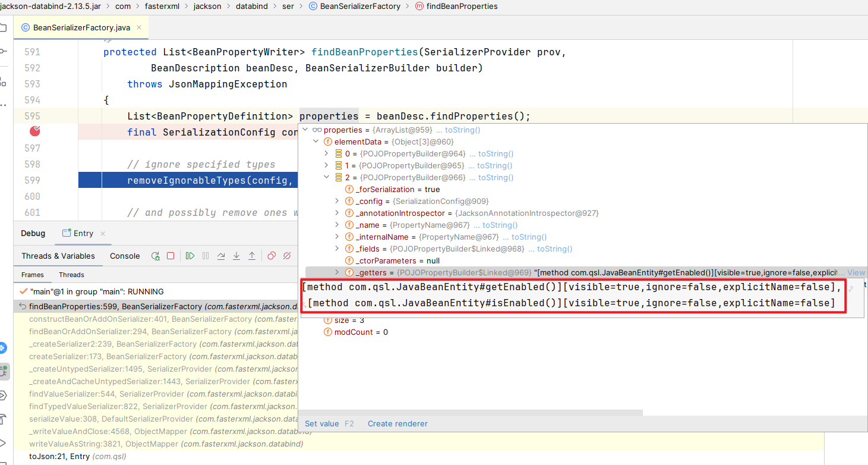Image resolution: width=868 pixels, height=465 pixels.
Task: Resume program execution
Action: click(x=190, y=256)
